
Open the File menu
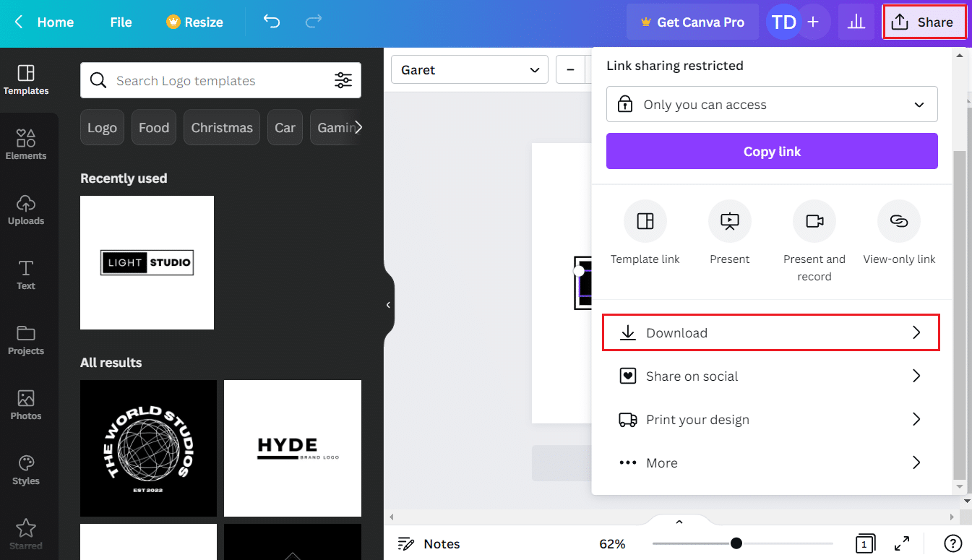click(x=121, y=22)
